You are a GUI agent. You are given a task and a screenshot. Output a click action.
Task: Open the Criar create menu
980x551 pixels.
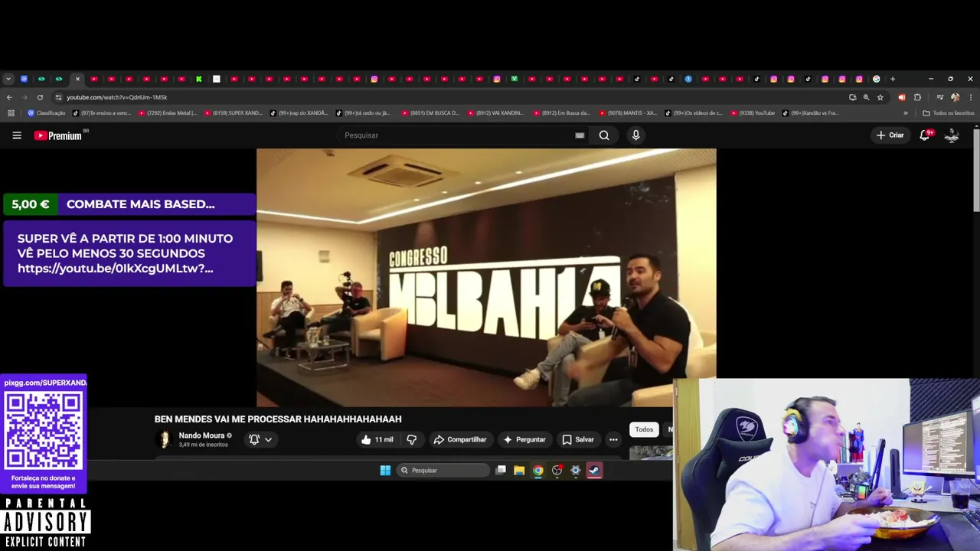point(890,135)
